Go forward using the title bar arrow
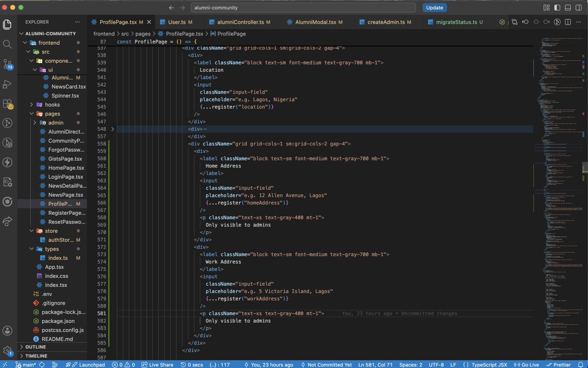The width and height of the screenshot is (588, 368). pos(182,7)
